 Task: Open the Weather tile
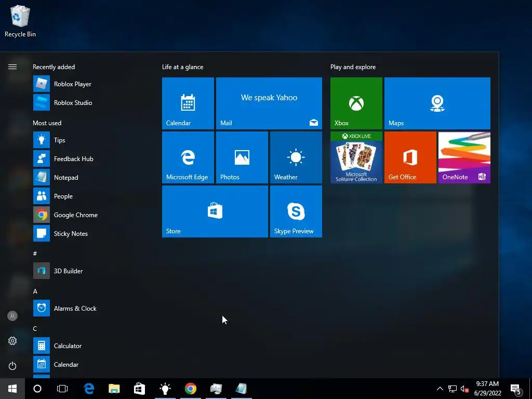[x=296, y=157]
